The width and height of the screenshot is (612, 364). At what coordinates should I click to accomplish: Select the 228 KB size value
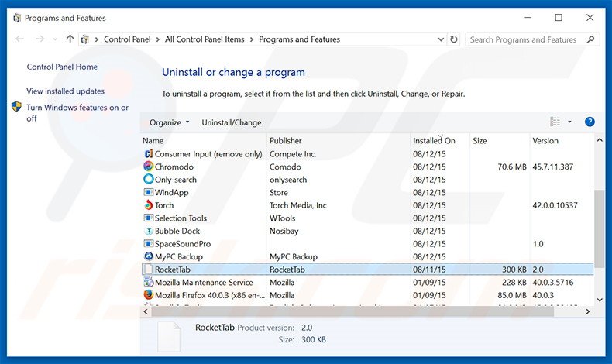(514, 282)
